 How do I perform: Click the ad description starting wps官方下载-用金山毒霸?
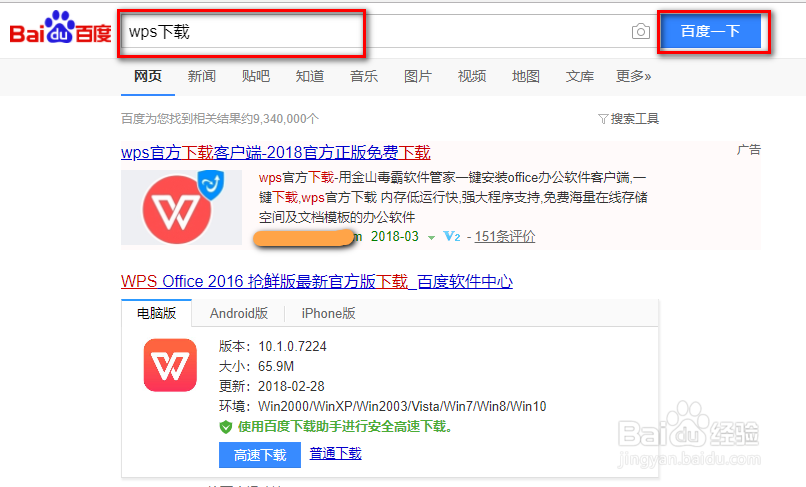click(x=453, y=197)
